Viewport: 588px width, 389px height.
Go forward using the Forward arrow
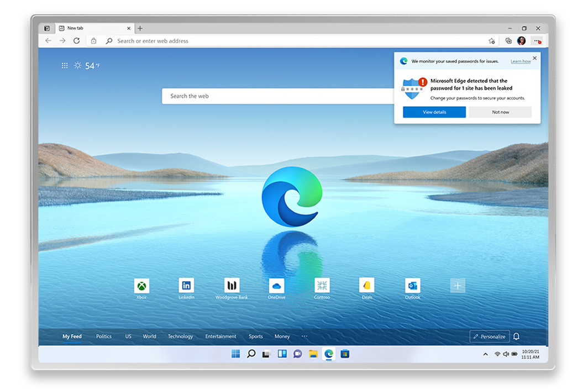(x=62, y=40)
